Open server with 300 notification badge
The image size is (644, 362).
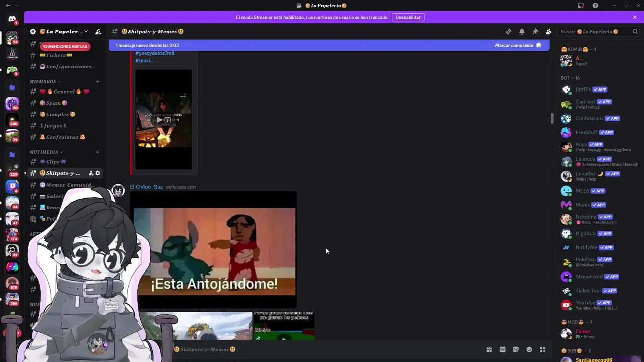pyautogui.click(x=12, y=120)
